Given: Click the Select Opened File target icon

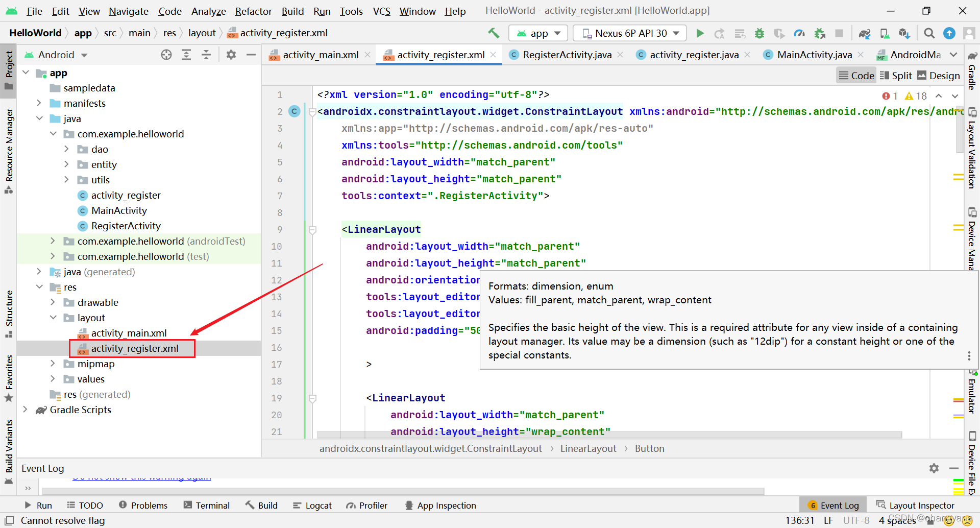Looking at the screenshot, I should tap(166, 55).
